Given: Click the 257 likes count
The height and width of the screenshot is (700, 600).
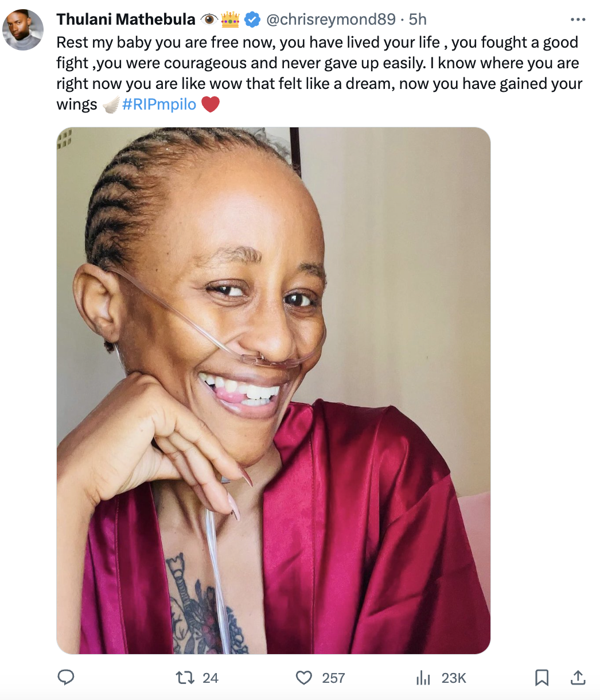Looking at the screenshot, I should coord(333,678).
